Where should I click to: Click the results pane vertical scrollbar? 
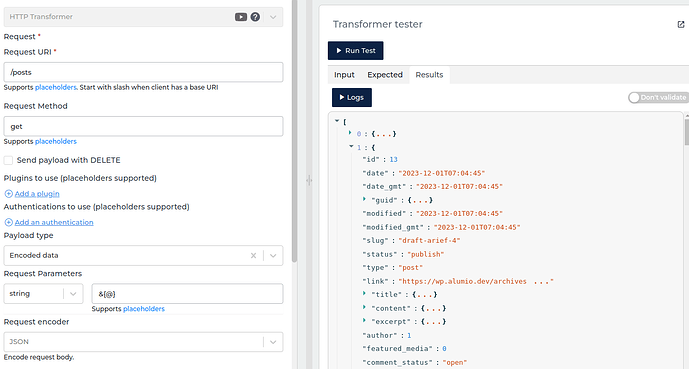pos(687,131)
